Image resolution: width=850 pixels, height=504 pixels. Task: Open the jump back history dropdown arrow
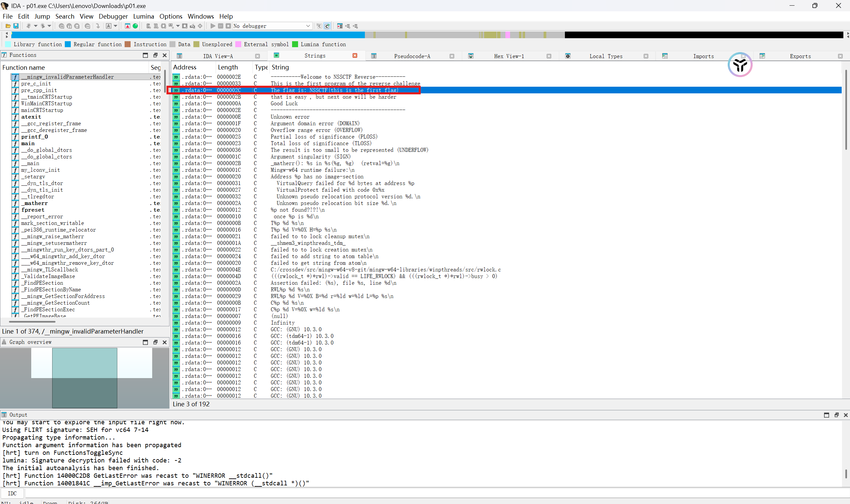(35, 26)
